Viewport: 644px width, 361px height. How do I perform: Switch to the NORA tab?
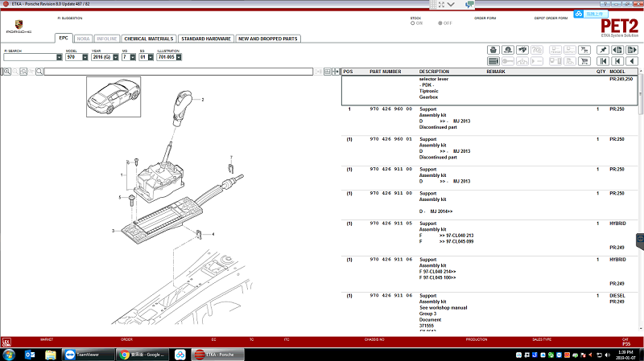click(x=83, y=39)
